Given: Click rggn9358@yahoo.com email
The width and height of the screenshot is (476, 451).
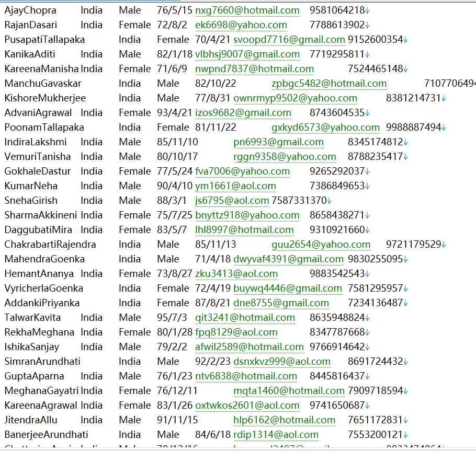Looking at the screenshot, I should click(285, 156).
